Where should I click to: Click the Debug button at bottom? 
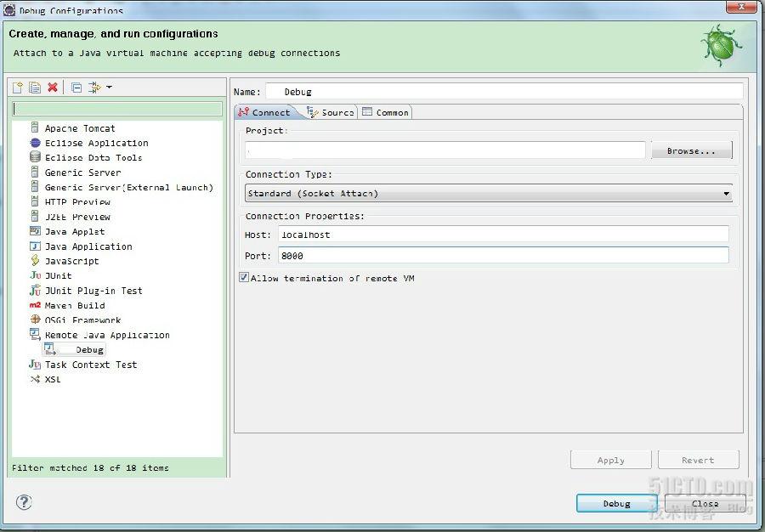click(617, 503)
